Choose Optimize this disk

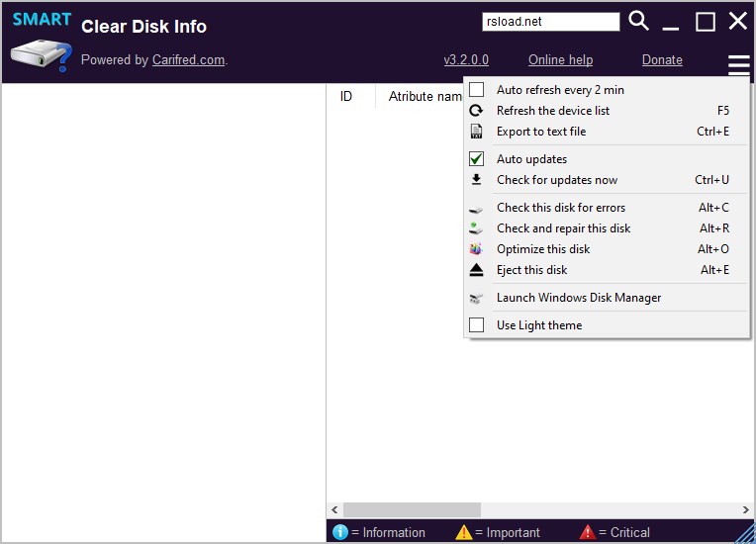[x=607, y=249]
